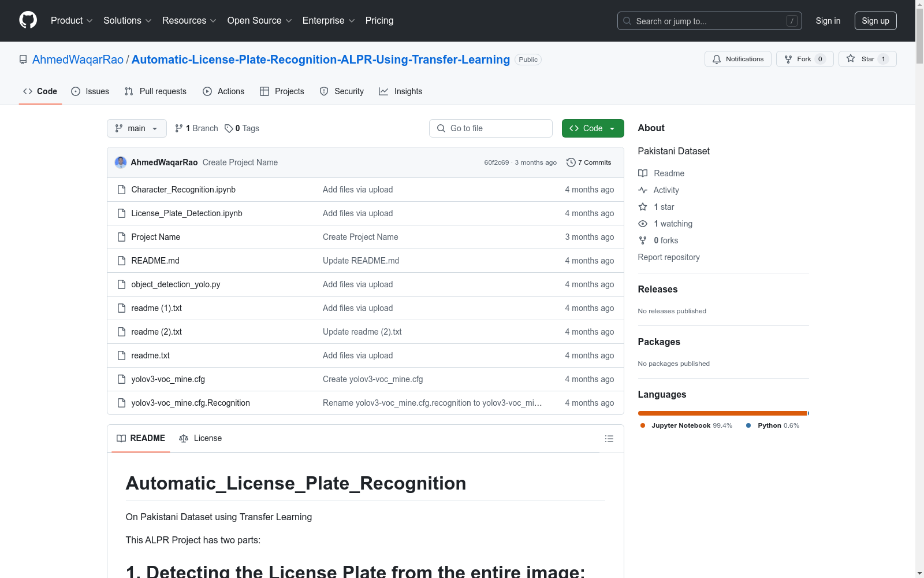Screen dimensions: 924x578
Task: Open the Report repository link
Action: coord(669,257)
